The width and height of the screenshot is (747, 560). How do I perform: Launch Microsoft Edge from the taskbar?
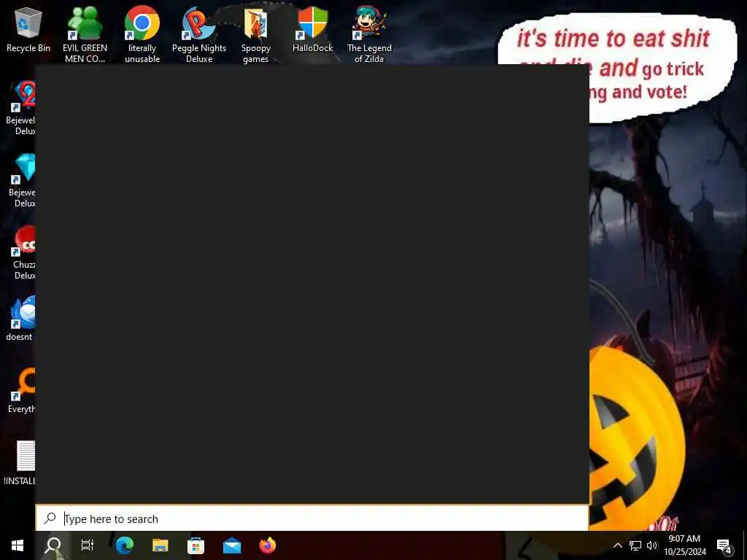click(124, 545)
